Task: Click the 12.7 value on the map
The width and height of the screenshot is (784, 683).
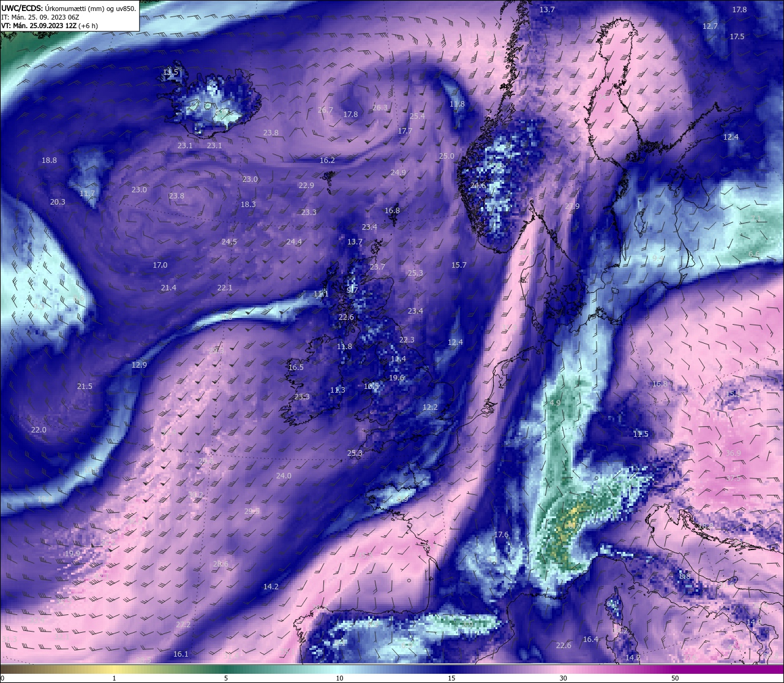Action: click(710, 26)
